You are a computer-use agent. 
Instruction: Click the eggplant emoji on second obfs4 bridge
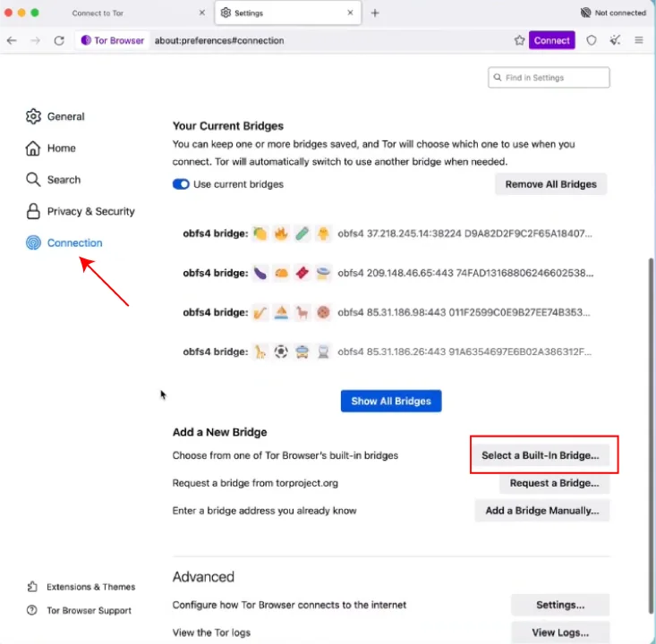(x=260, y=273)
